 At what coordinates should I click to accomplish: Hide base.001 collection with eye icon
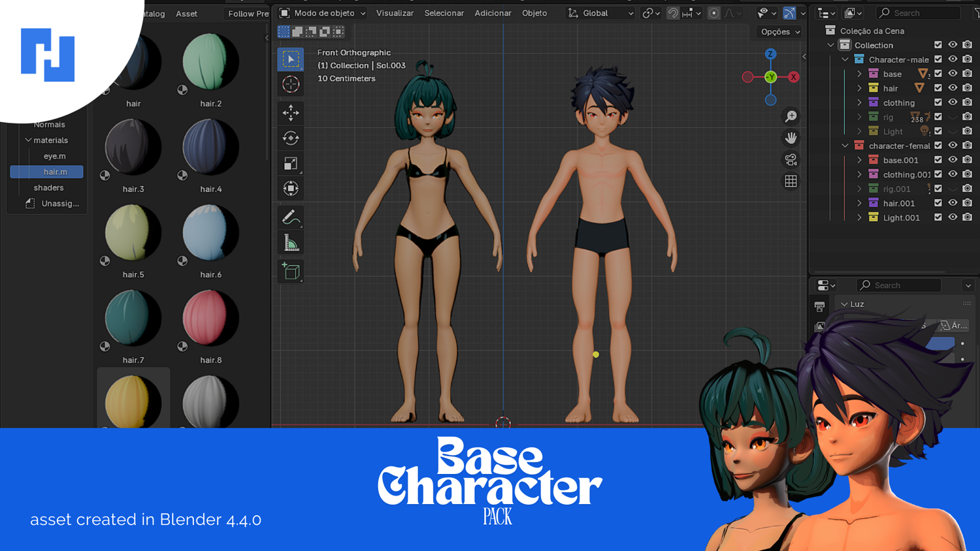click(x=953, y=160)
